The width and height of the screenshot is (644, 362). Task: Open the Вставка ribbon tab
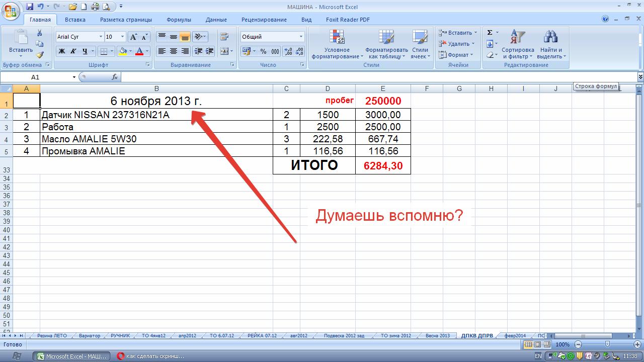[x=75, y=20]
